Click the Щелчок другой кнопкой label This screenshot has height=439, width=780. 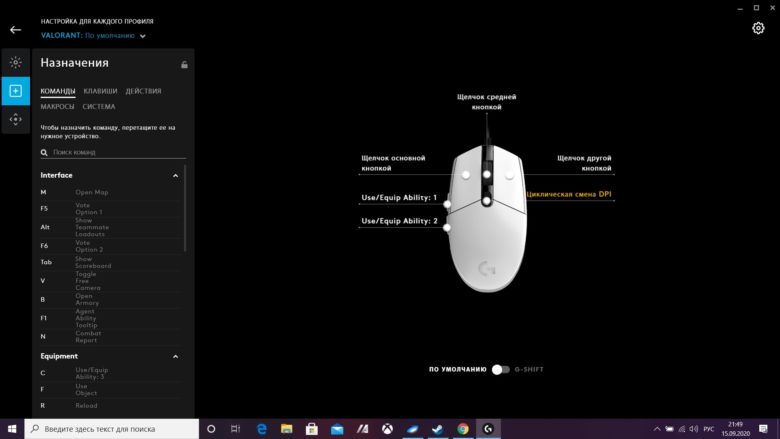click(x=584, y=163)
